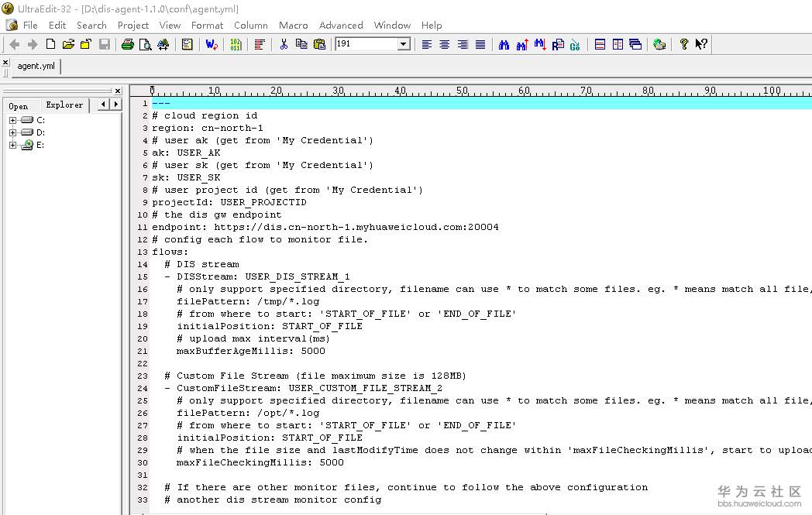Screen dimensions: 812x515
Task: Select the E: drive in the tree
Action: pyautogui.click(x=40, y=145)
